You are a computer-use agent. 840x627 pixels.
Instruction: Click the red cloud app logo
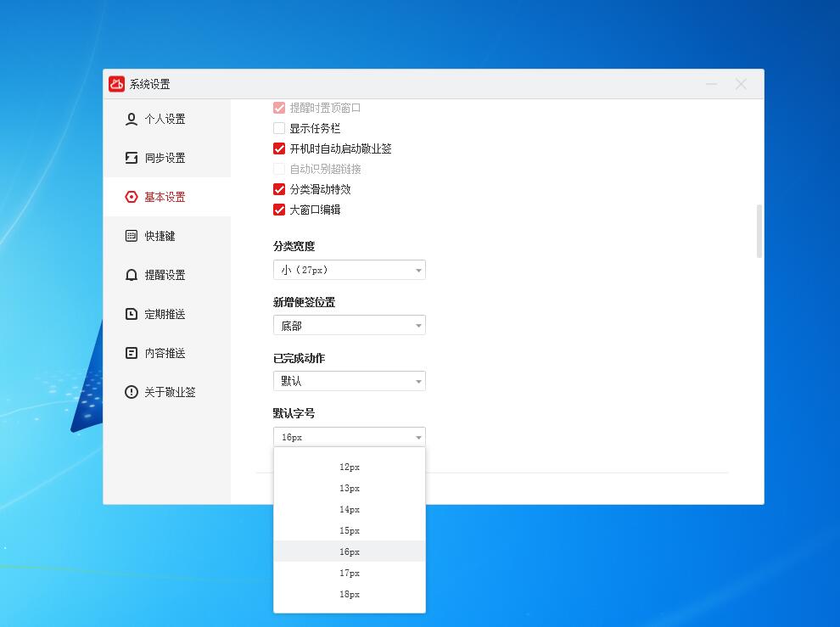tap(116, 84)
